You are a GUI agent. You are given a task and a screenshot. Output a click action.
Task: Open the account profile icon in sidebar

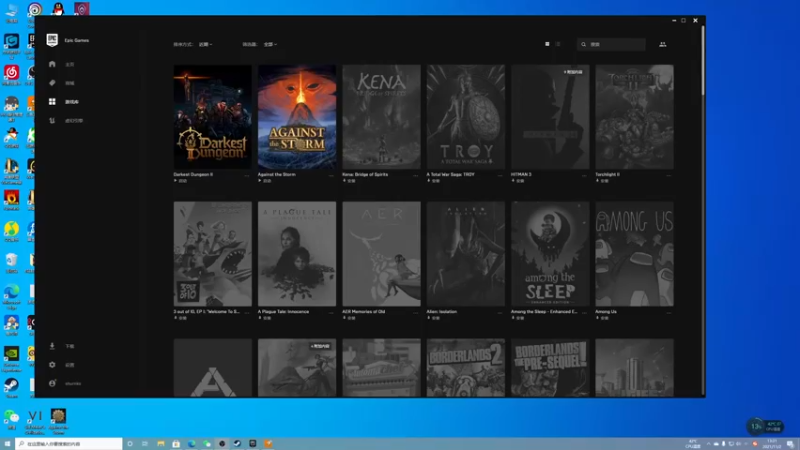[52, 383]
